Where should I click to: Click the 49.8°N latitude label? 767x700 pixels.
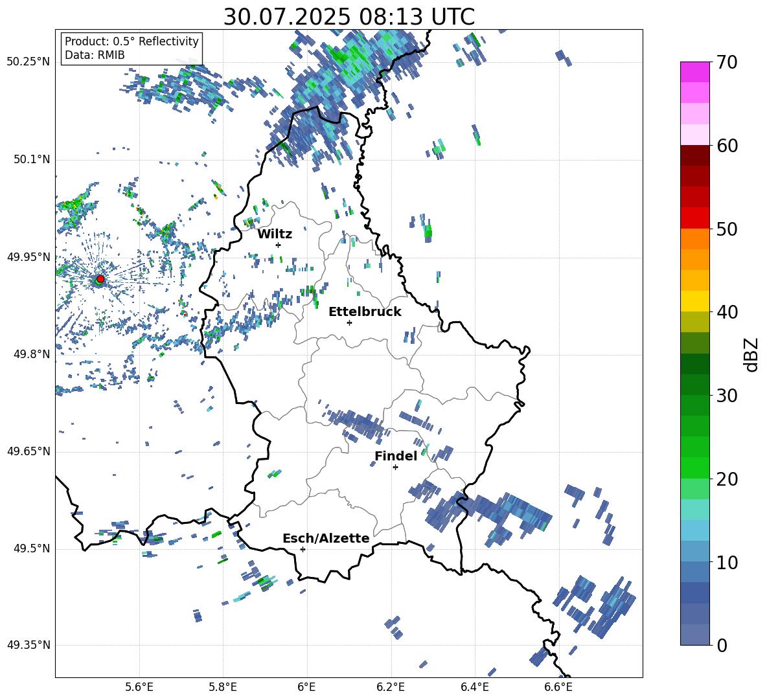pos(32,354)
